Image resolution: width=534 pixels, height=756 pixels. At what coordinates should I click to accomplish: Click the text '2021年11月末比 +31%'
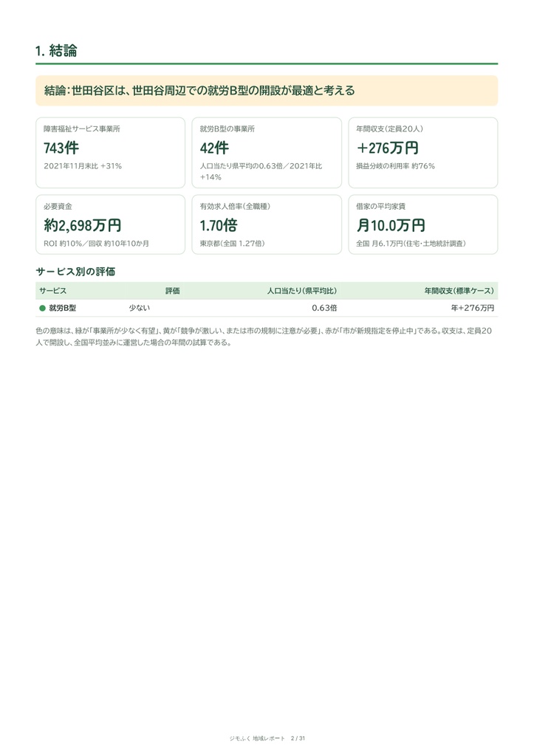pos(83,166)
